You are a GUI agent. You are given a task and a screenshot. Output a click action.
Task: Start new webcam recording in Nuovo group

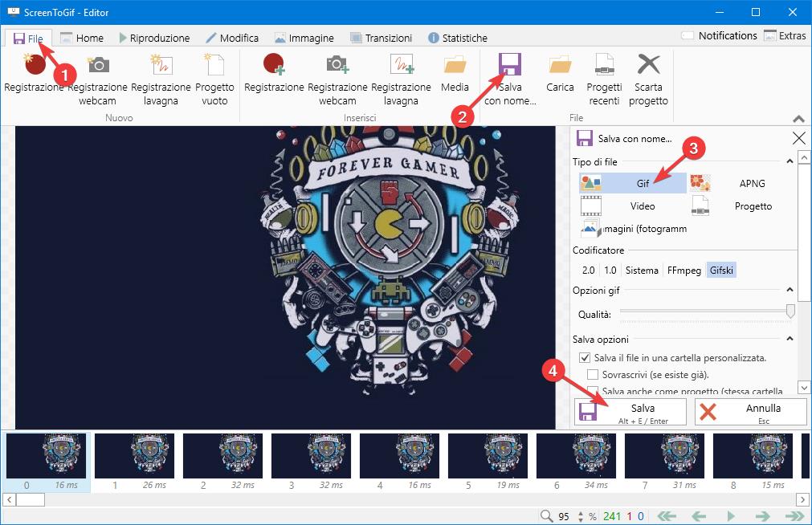[97, 79]
